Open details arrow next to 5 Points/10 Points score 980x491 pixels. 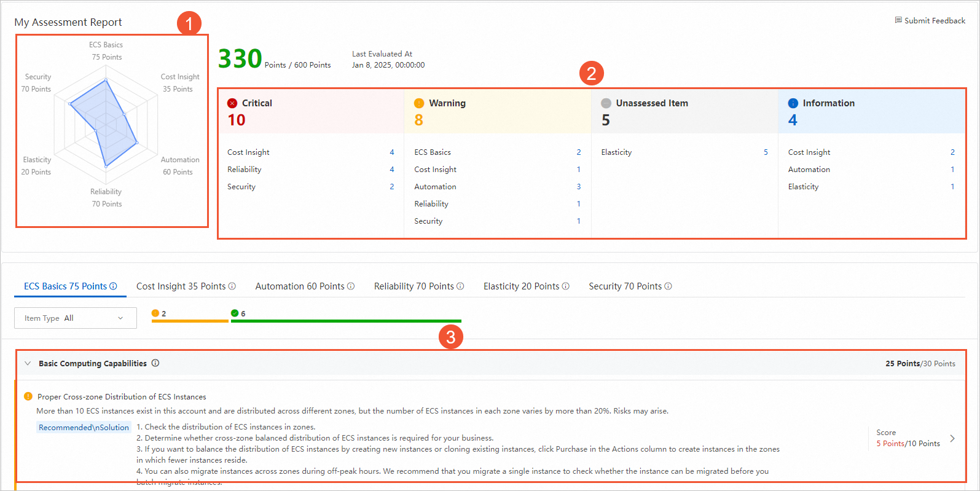coord(952,438)
